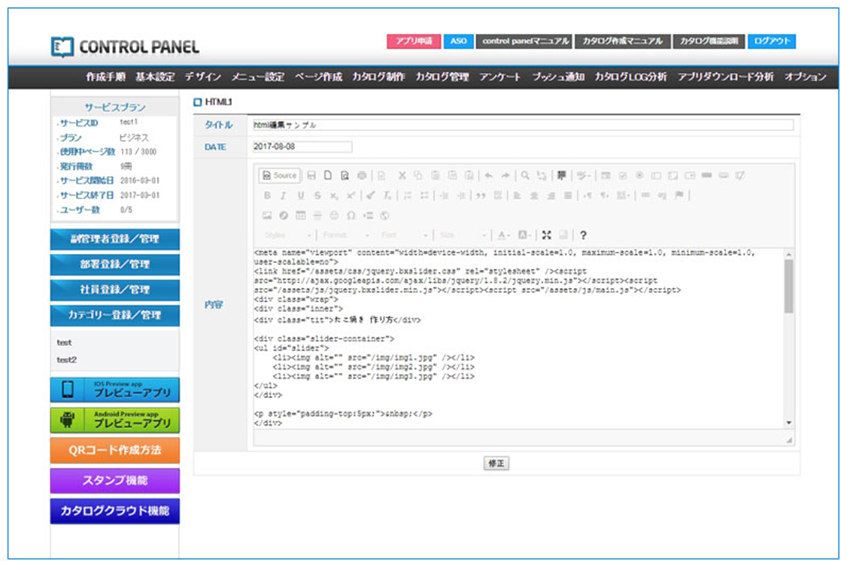Click the DATE input field
Viewport: 850px width, 570px height.
(302, 146)
